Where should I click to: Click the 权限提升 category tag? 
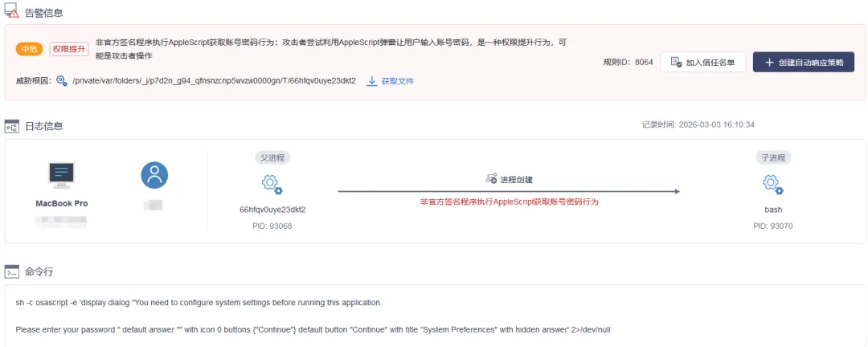pos(68,49)
